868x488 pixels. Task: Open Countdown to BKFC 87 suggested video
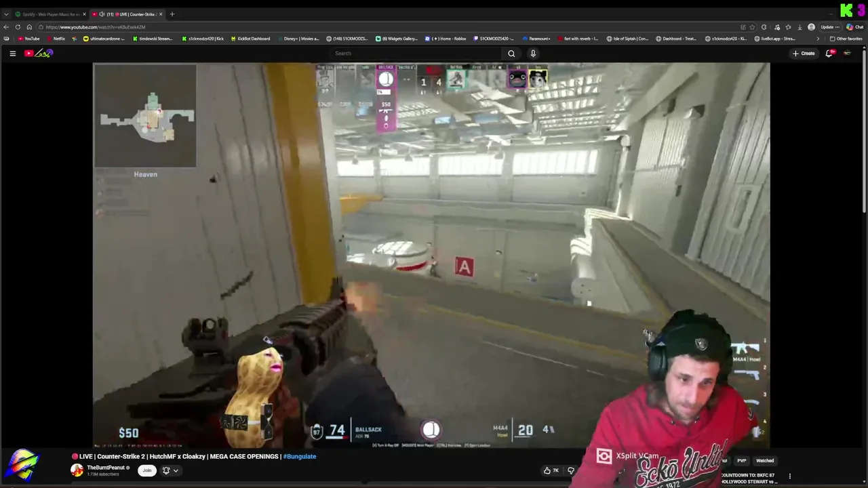coord(749,478)
